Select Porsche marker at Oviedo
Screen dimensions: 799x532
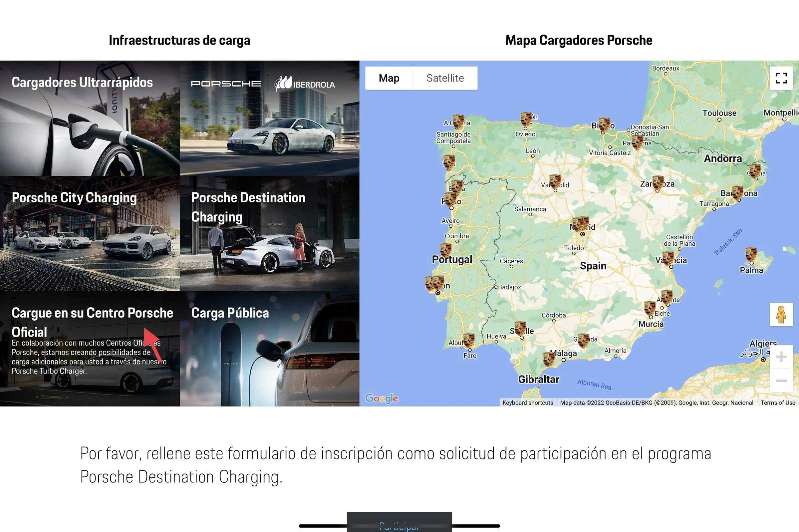tap(526, 119)
